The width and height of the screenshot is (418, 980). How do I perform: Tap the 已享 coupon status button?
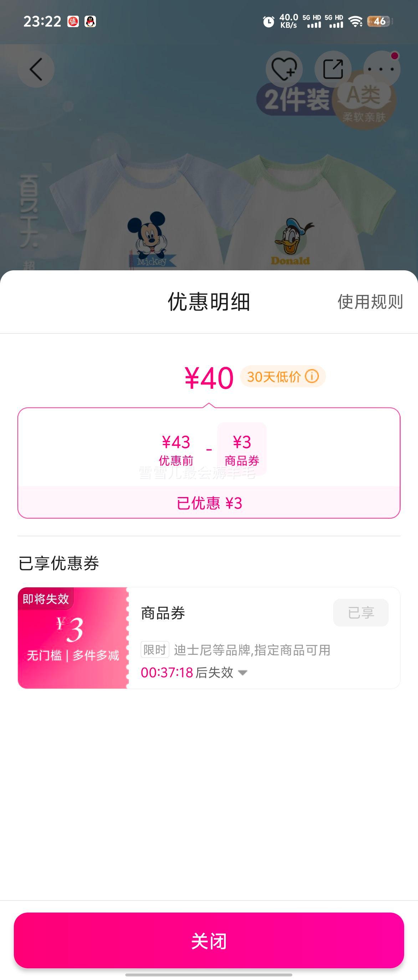click(361, 613)
